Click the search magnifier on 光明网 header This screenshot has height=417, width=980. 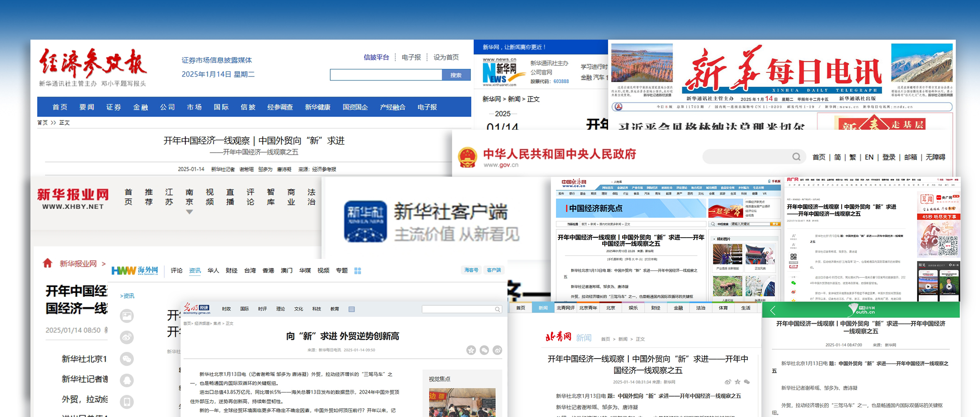498,309
